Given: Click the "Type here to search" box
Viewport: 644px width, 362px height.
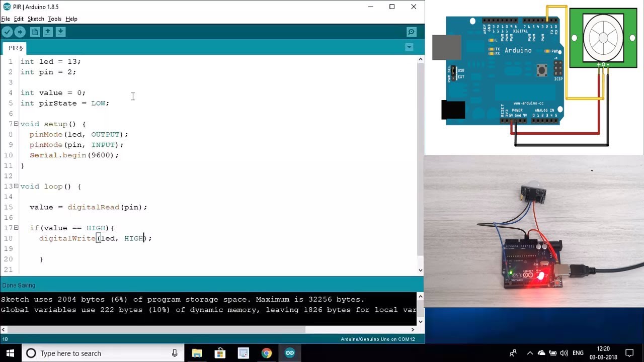Looking at the screenshot, I should pos(103,353).
